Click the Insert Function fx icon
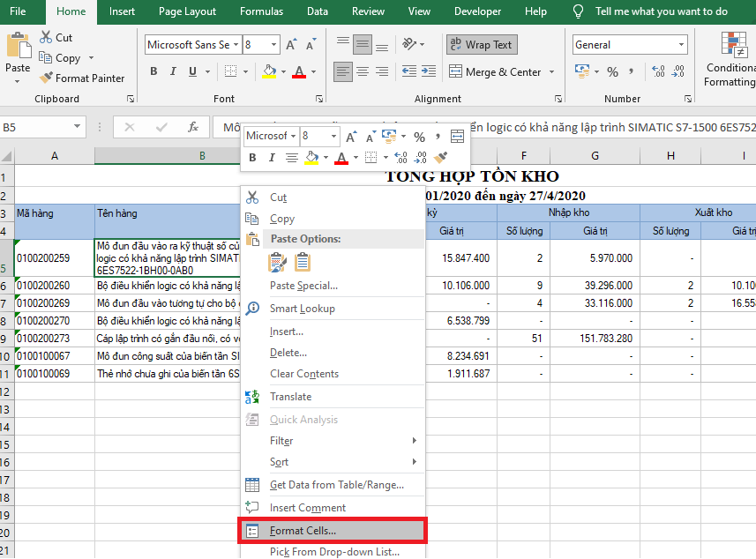This screenshot has width=756, height=559. (193, 127)
